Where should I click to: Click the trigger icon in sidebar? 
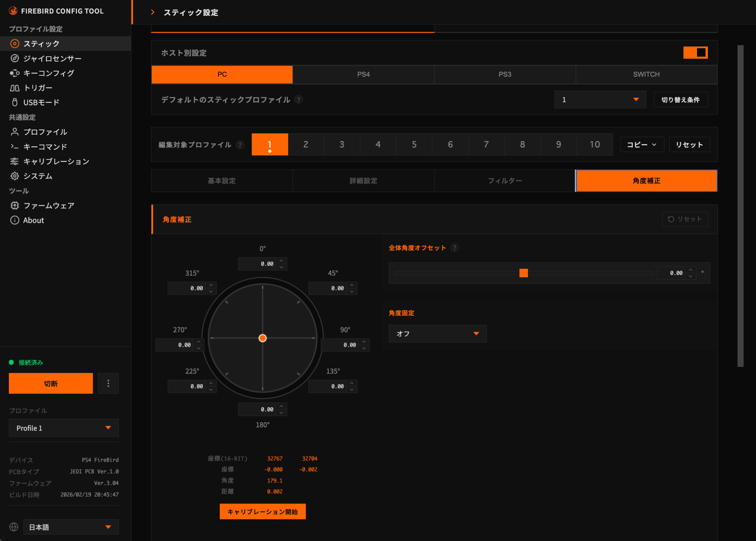(x=14, y=88)
